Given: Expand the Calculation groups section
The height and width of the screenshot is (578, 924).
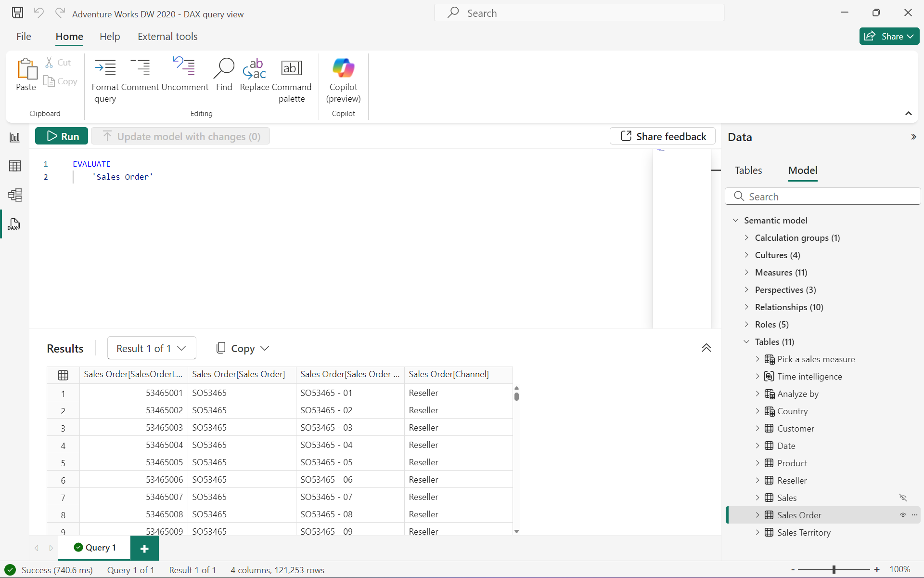Looking at the screenshot, I should [746, 238].
